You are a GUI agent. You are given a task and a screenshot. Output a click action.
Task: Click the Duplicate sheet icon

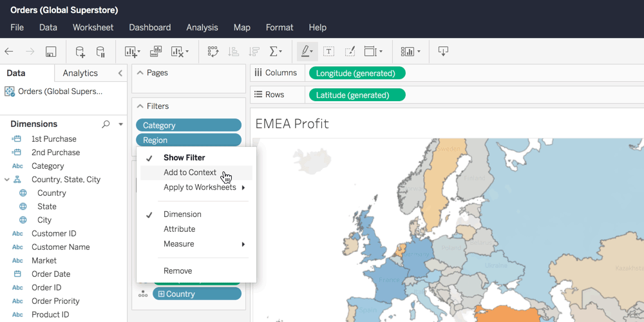pos(156,52)
